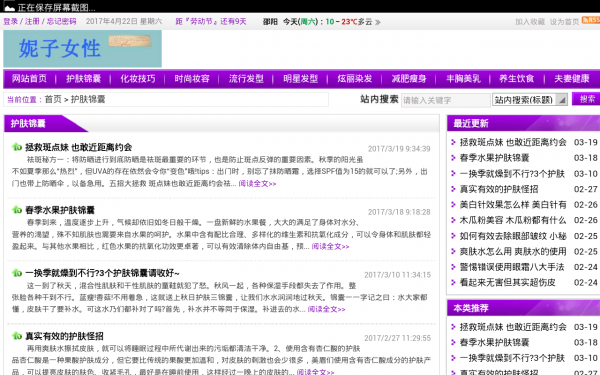Click arrow bullet before 爽肤水怎么用

(453, 251)
